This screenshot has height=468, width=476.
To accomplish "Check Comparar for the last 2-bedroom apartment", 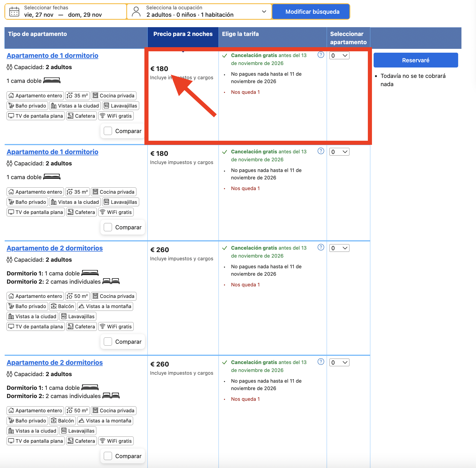I will coord(108,456).
